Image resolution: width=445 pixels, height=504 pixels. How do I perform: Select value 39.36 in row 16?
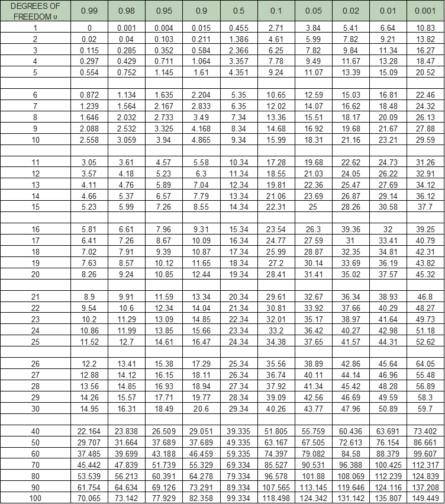350,229
